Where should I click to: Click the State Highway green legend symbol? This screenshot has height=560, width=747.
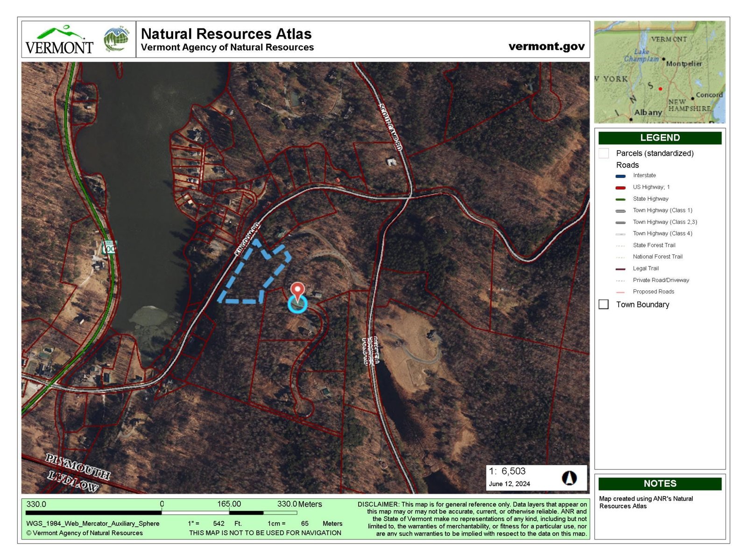(620, 199)
